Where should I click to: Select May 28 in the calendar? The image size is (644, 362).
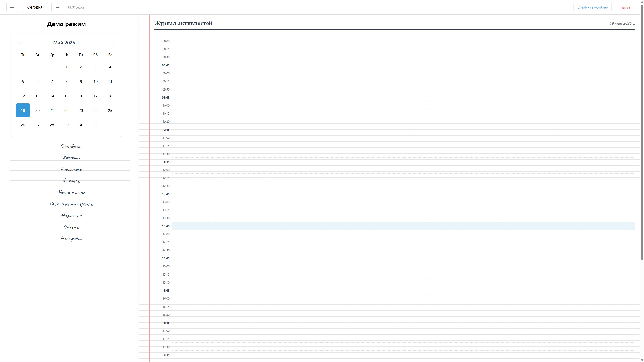(x=52, y=125)
